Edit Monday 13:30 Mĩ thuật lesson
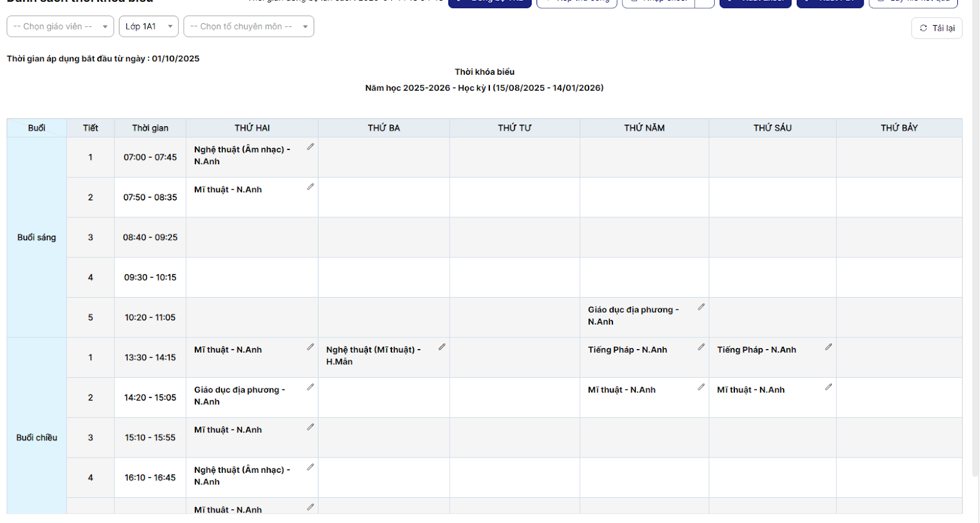 coord(311,347)
